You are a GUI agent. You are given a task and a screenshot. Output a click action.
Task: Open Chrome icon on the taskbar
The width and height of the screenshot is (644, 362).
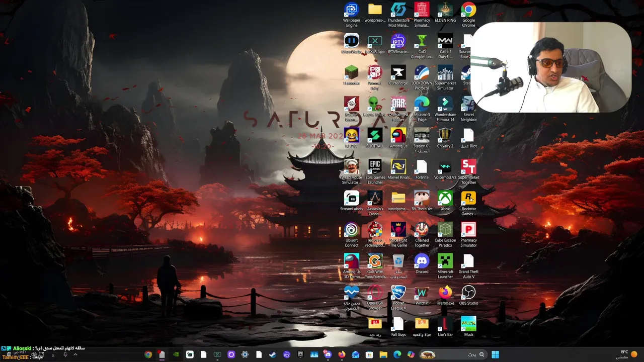point(148,355)
